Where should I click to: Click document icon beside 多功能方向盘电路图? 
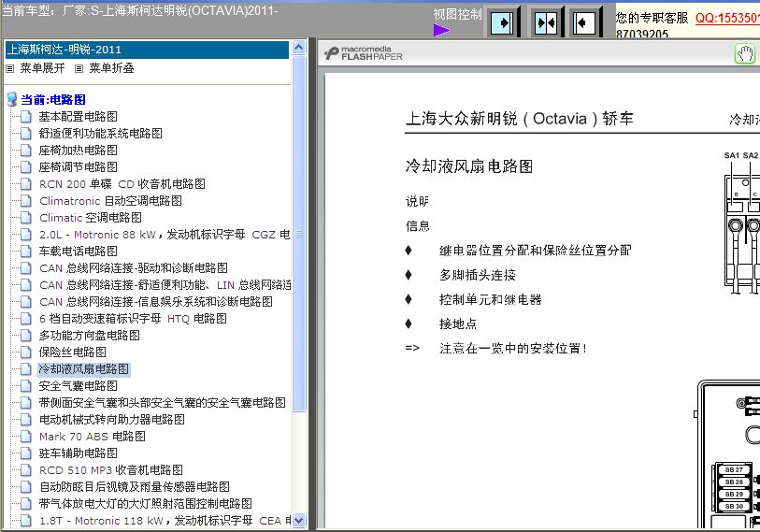(26, 335)
